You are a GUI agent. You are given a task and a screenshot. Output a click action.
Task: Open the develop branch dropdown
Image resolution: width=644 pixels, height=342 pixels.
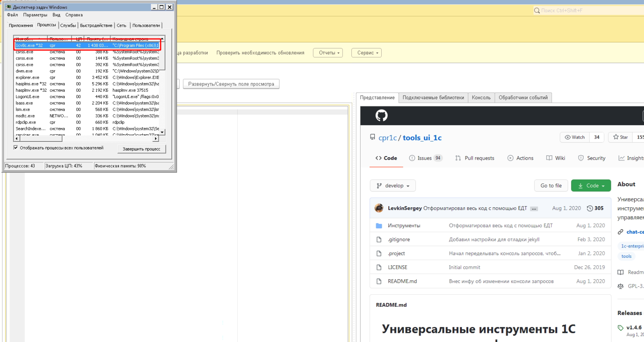[x=393, y=185]
